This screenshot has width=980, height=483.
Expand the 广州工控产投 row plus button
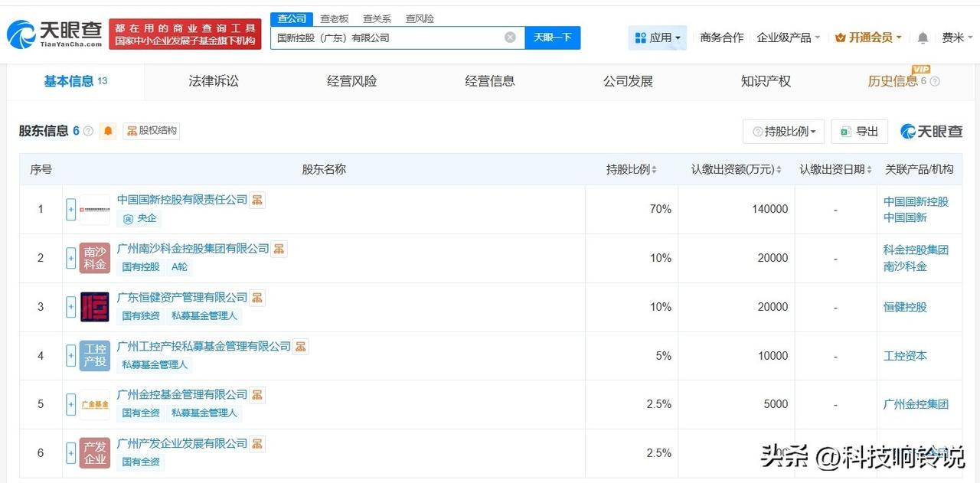coord(71,356)
